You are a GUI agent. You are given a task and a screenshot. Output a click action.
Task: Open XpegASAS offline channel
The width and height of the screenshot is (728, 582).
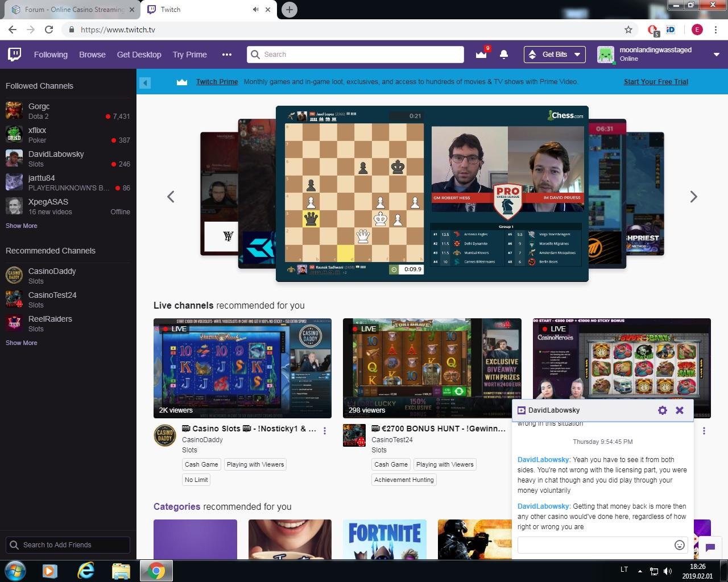pyautogui.click(x=68, y=206)
